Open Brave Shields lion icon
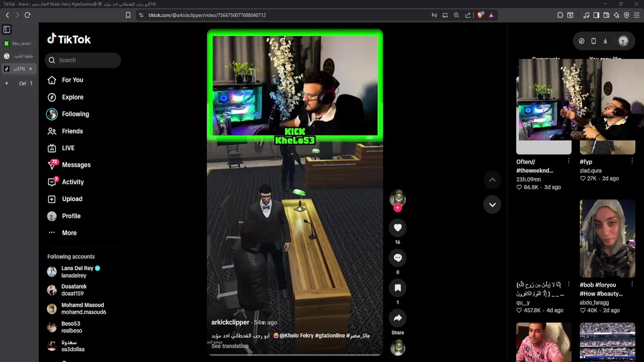644x362 pixels. 480,15
